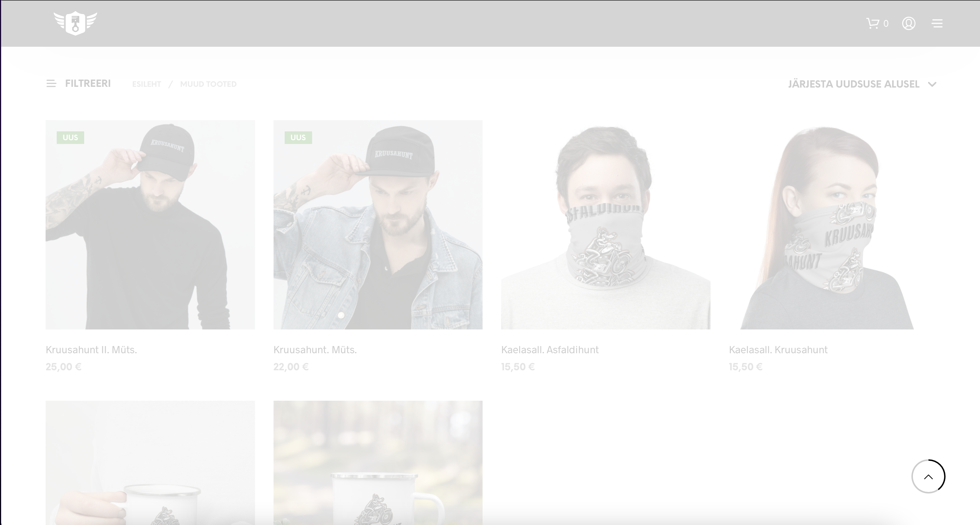Open the shopping cart icon
The image size is (980, 525).
click(x=873, y=23)
